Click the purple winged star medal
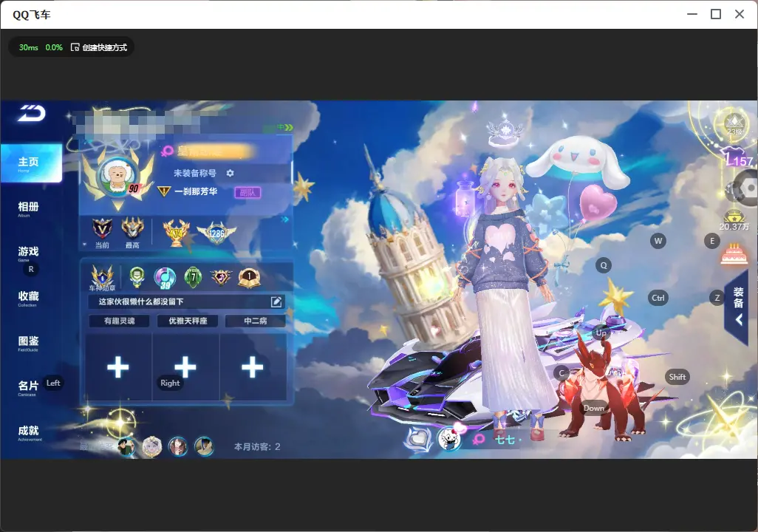Viewport: 758px width, 532px height. (x=221, y=277)
